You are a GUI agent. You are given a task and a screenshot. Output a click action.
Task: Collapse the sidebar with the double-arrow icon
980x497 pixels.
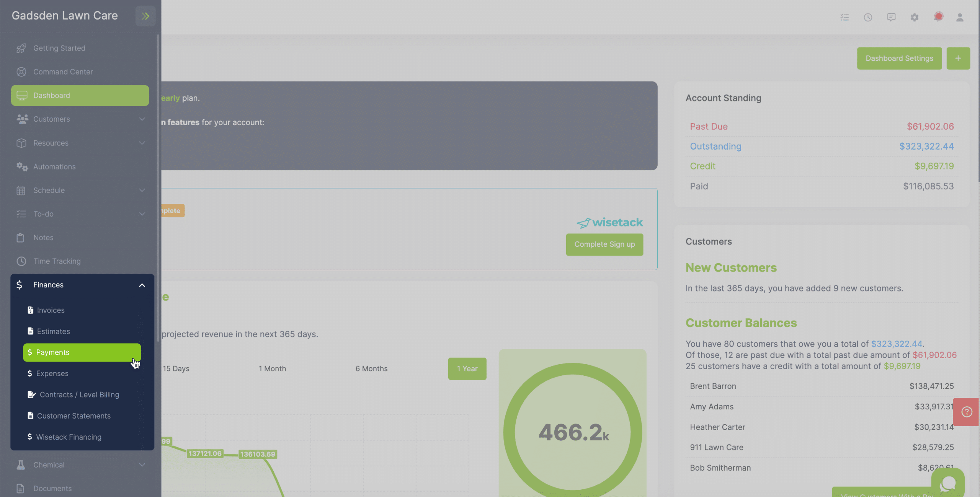tap(145, 16)
